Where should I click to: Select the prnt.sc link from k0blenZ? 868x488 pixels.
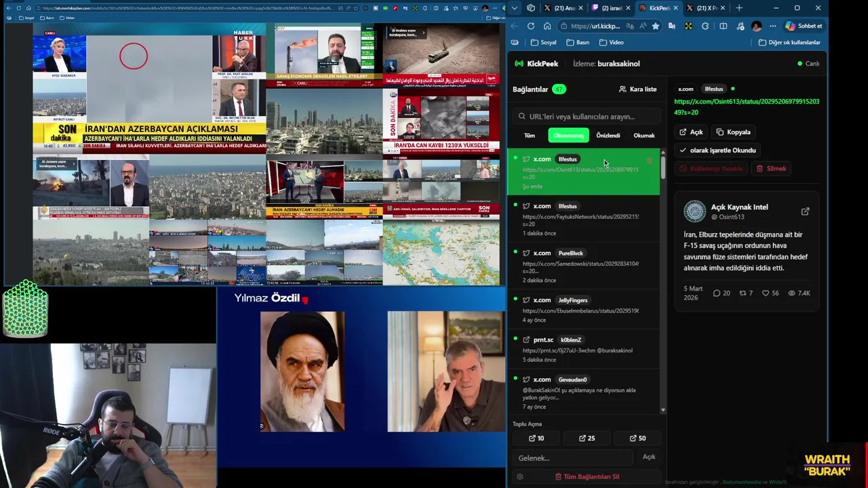click(583, 349)
